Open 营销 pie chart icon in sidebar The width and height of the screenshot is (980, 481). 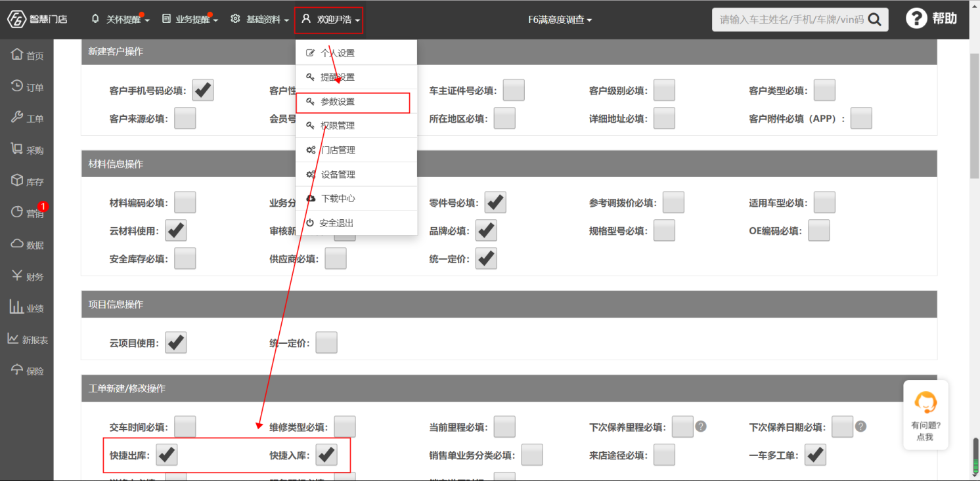[18, 212]
